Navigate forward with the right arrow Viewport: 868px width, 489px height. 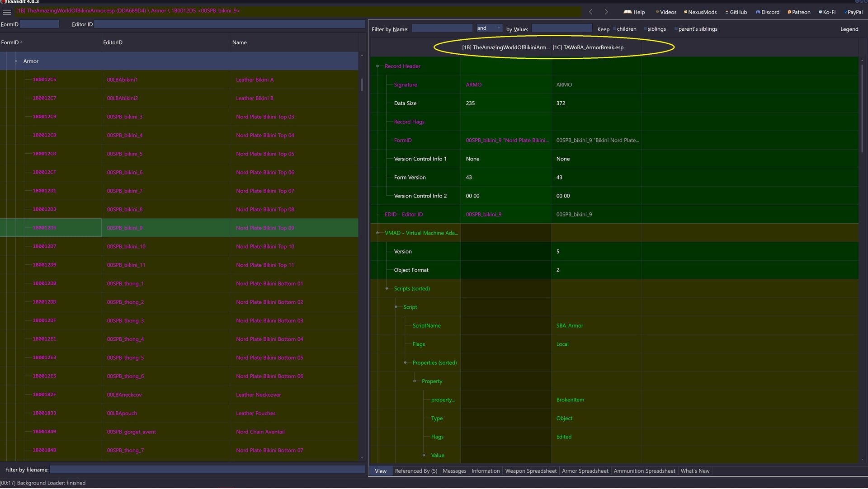point(606,12)
